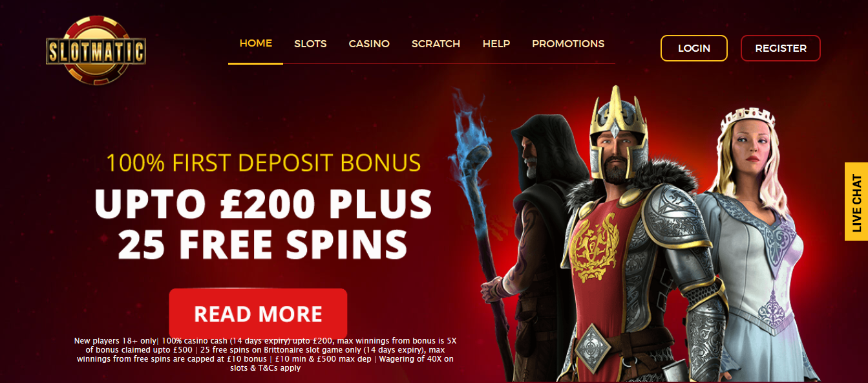The height and width of the screenshot is (383, 868).
Task: Click the armored knight character
Action: click(x=637, y=239)
